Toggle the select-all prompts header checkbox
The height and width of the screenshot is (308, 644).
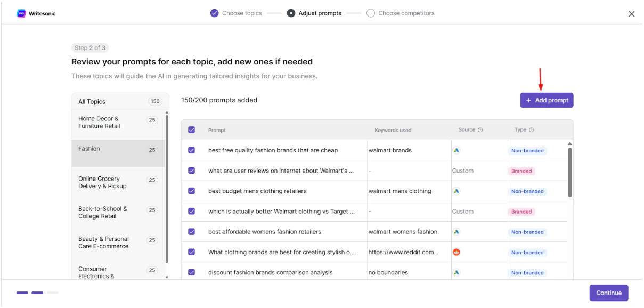[x=192, y=130]
